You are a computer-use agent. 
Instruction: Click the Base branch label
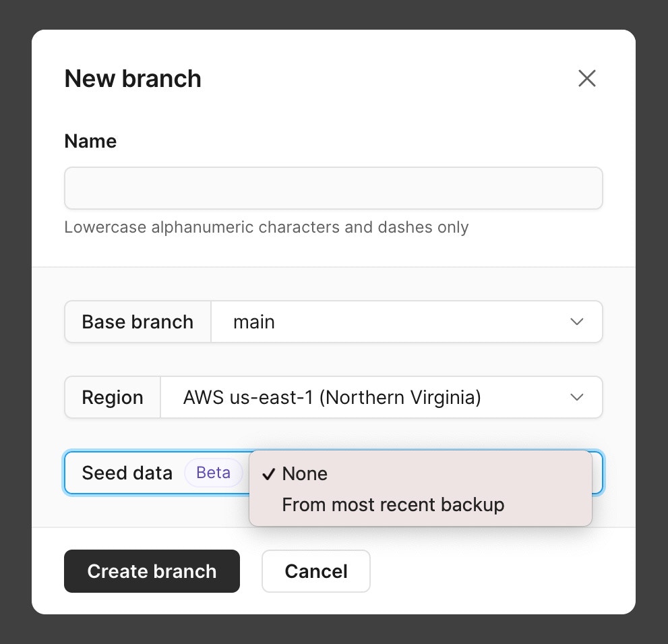[x=137, y=322]
